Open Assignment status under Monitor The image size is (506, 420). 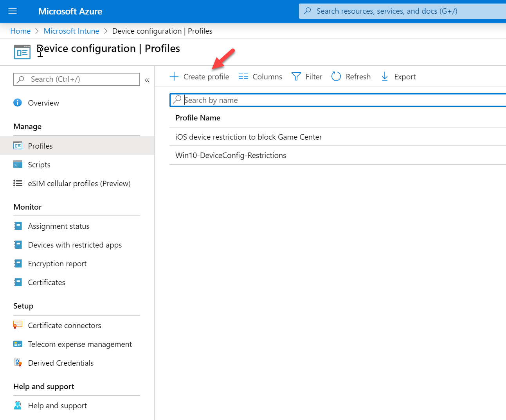pyautogui.click(x=59, y=226)
